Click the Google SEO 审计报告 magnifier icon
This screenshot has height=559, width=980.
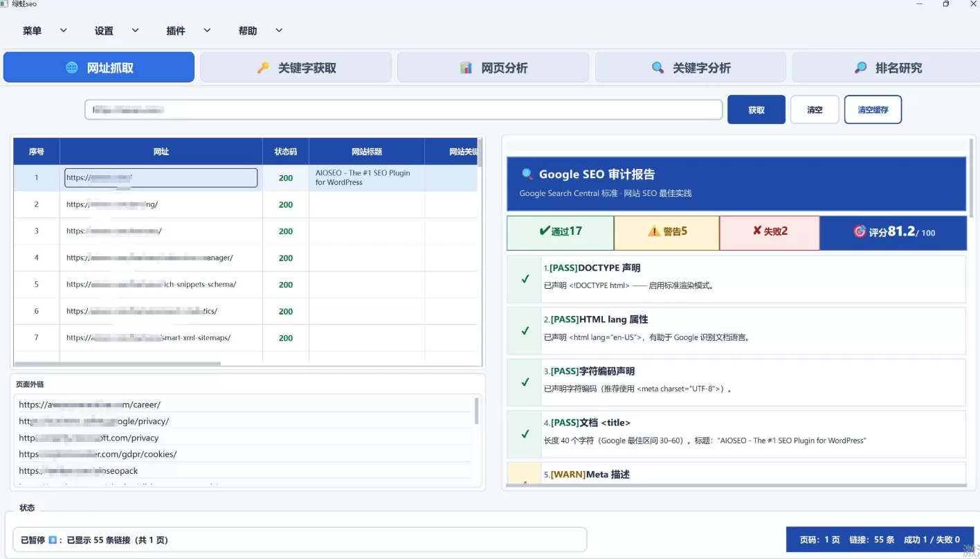point(527,174)
